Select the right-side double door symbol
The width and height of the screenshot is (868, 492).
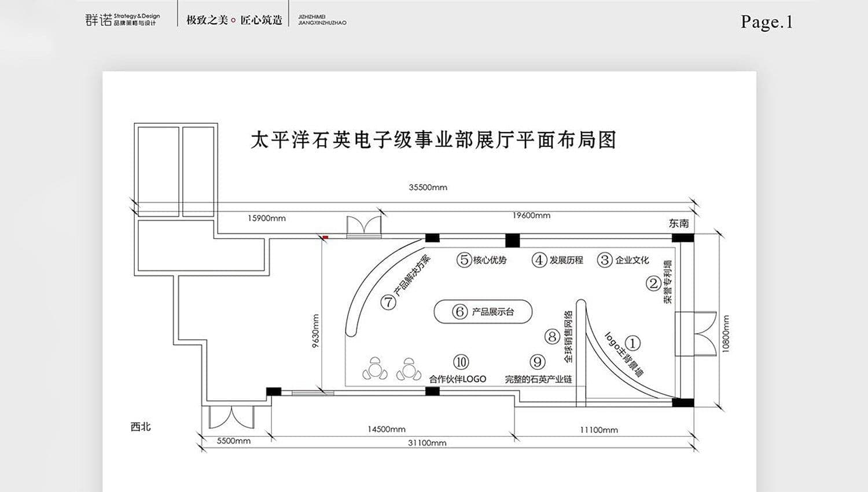tap(705, 335)
